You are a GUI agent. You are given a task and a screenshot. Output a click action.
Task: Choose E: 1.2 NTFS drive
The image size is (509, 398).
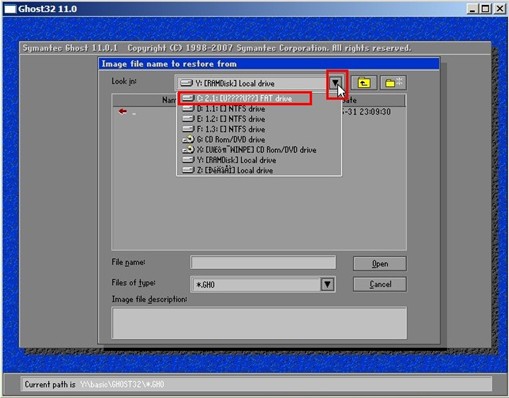[259, 119]
